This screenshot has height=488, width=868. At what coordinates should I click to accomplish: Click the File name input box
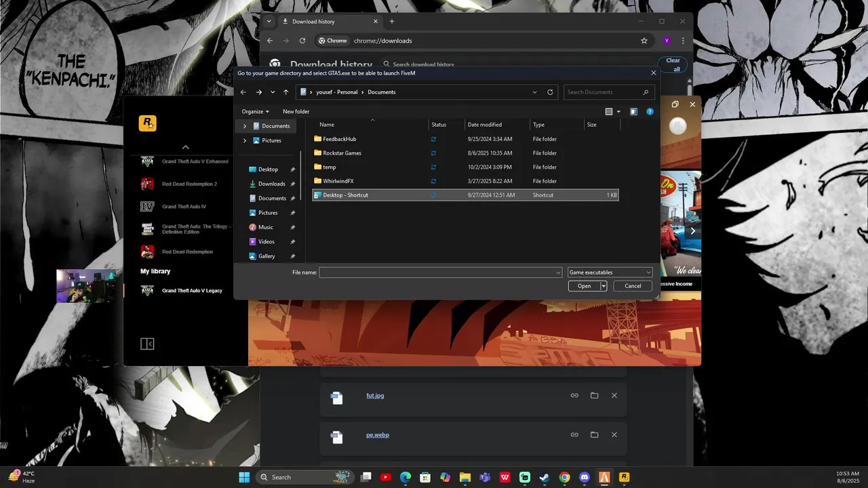(441, 272)
